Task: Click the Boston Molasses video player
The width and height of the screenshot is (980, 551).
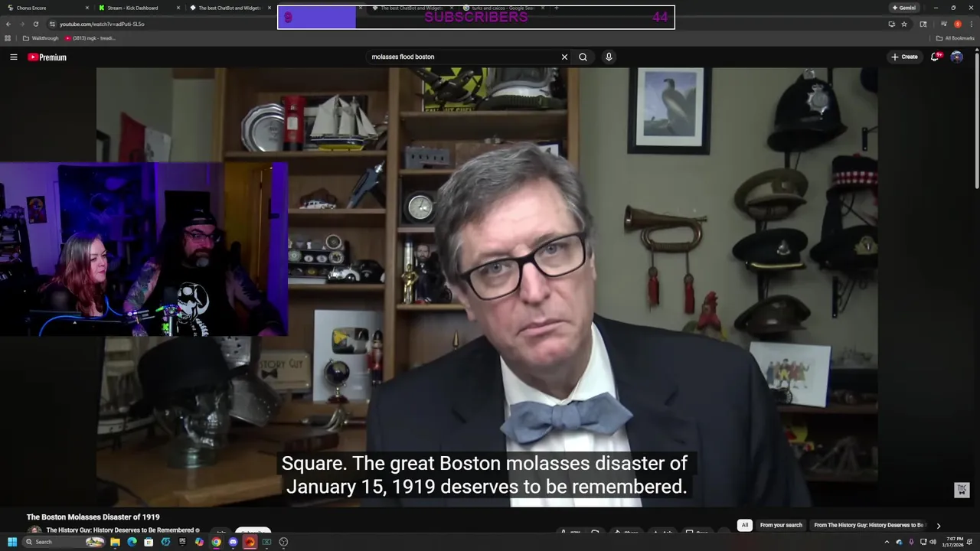Action: [x=487, y=287]
